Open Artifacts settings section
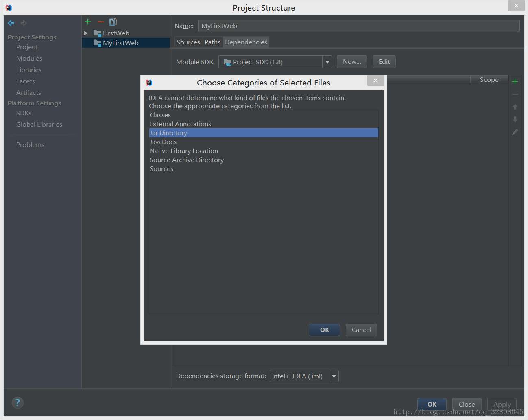Image resolution: width=528 pixels, height=420 pixels. coord(28,92)
